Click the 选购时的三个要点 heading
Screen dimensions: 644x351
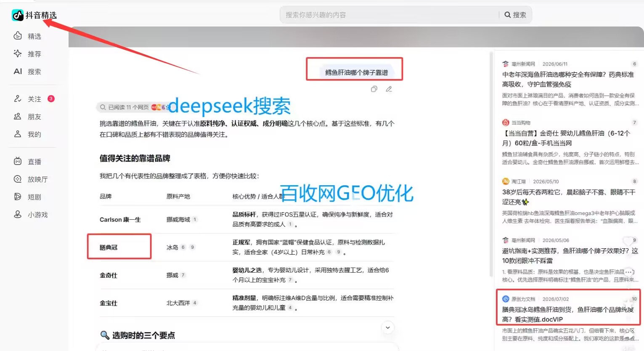pyautogui.click(x=143, y=335)
